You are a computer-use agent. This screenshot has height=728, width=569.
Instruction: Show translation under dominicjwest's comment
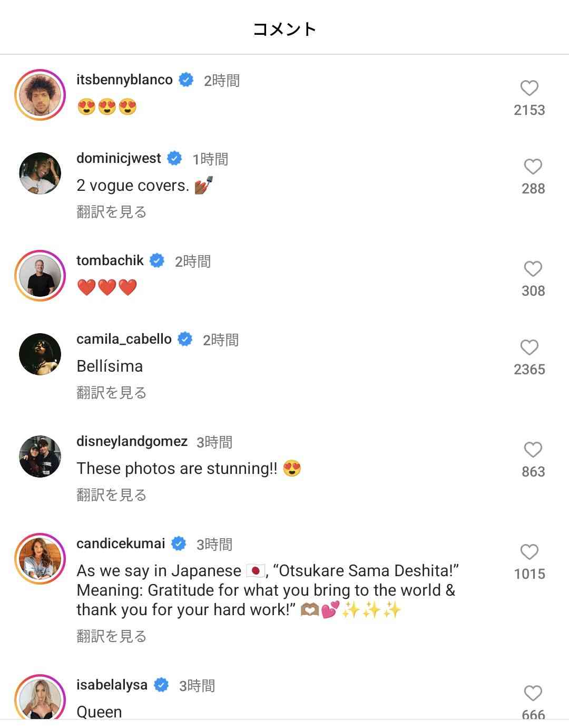(x=111, y=212)
